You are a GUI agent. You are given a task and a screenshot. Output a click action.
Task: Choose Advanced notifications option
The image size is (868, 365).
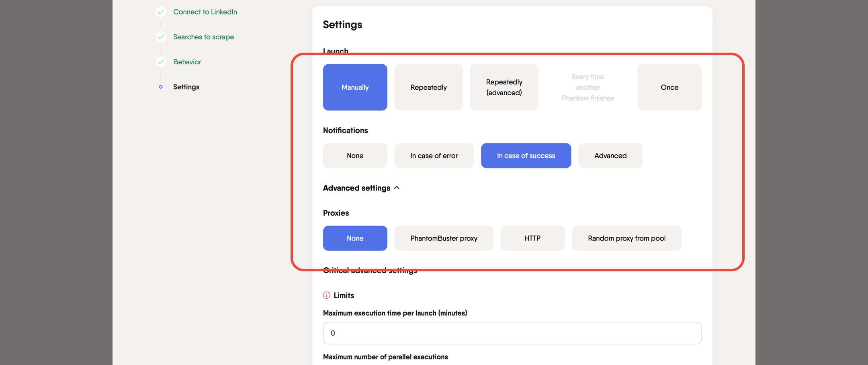click(x=610, y=156)
